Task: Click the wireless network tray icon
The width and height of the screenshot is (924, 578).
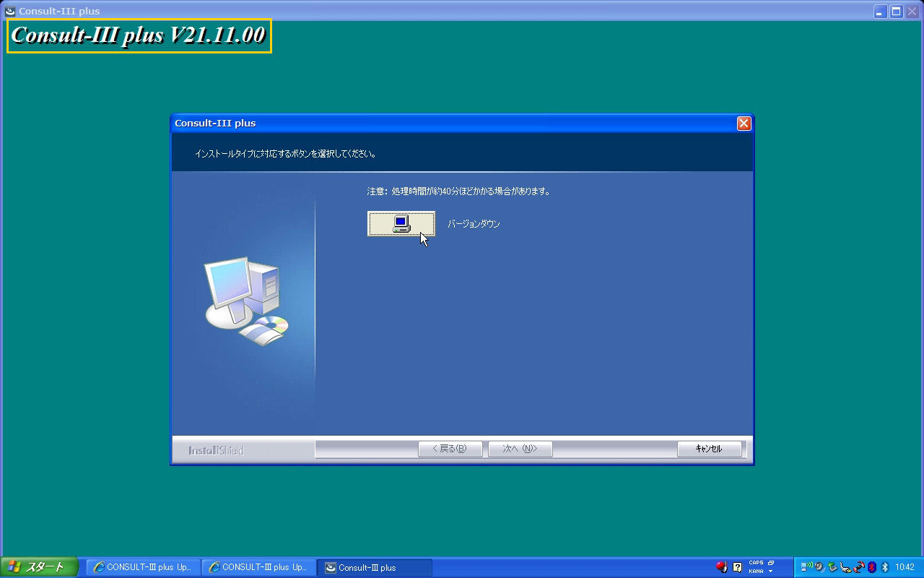Action: 806,567
